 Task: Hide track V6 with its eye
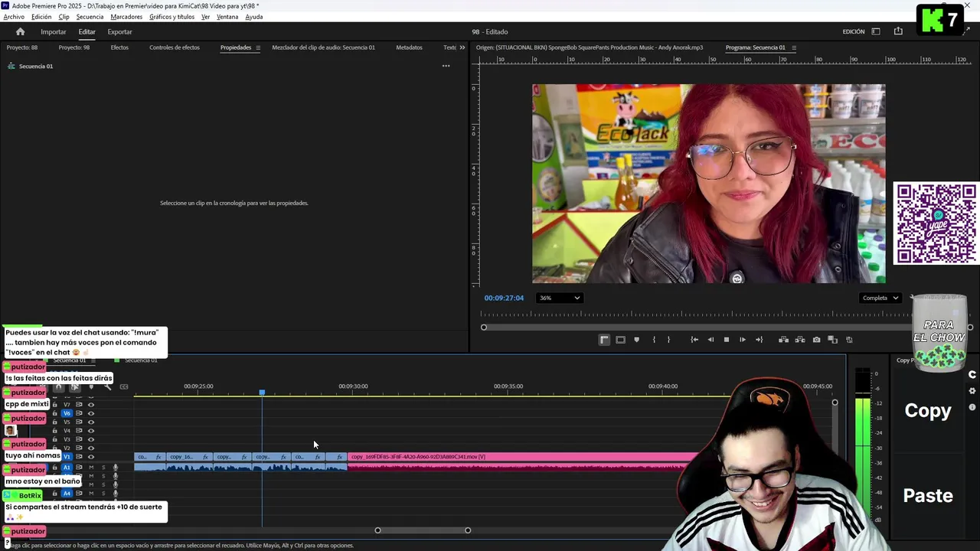click(91, 413)
